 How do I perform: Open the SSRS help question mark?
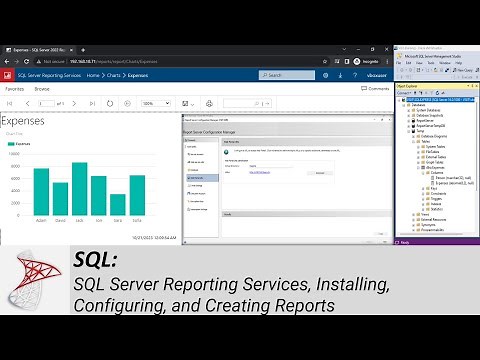[x=355, y=75]
